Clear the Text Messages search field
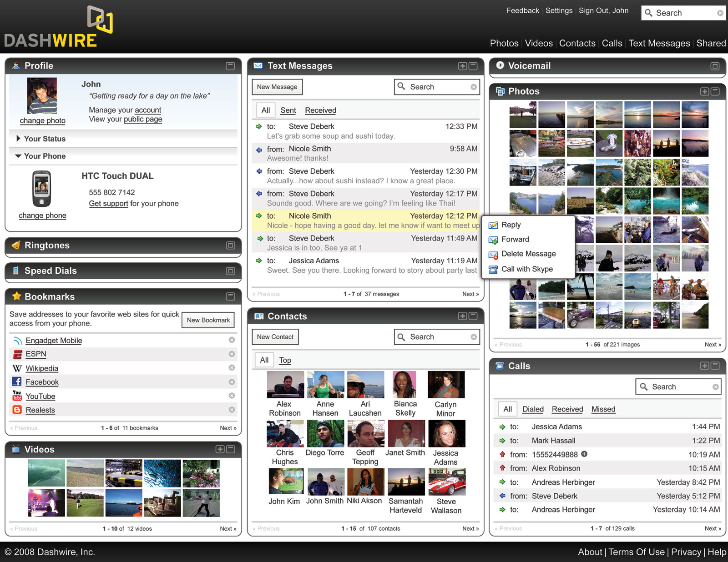The height and width of the screenshot is (562, 728). click(x=474, y=87)
